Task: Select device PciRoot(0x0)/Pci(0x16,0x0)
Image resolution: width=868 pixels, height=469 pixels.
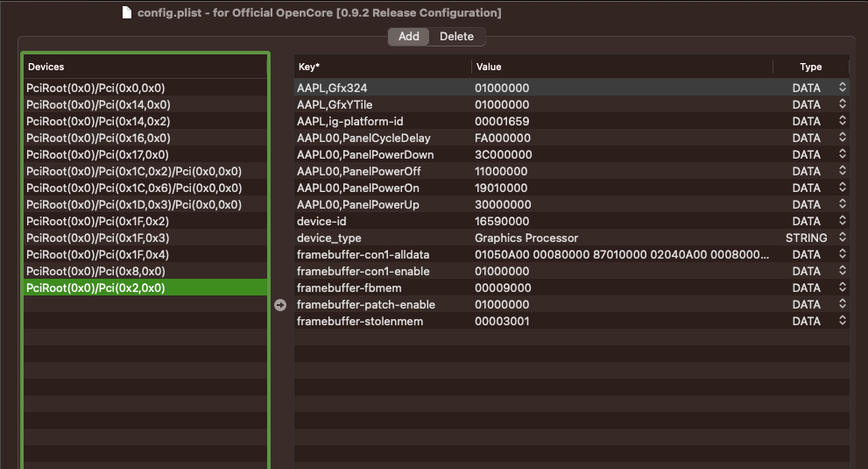Action: point(145,138)
